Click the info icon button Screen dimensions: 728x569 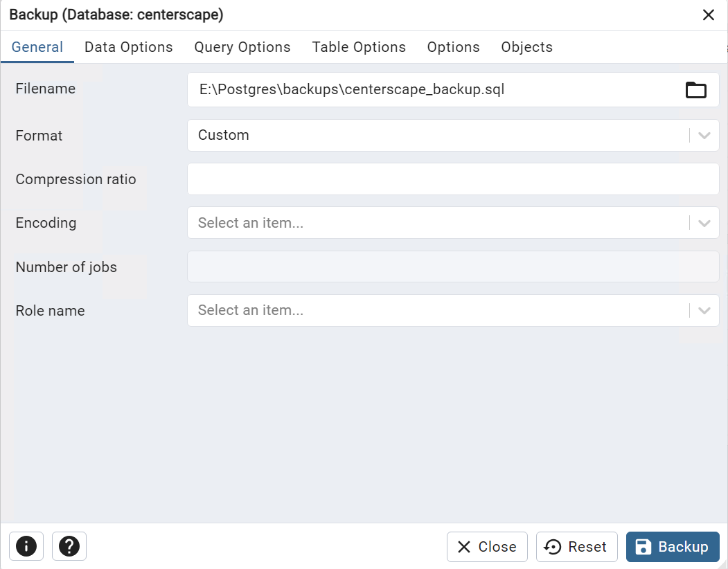[26, 546]
